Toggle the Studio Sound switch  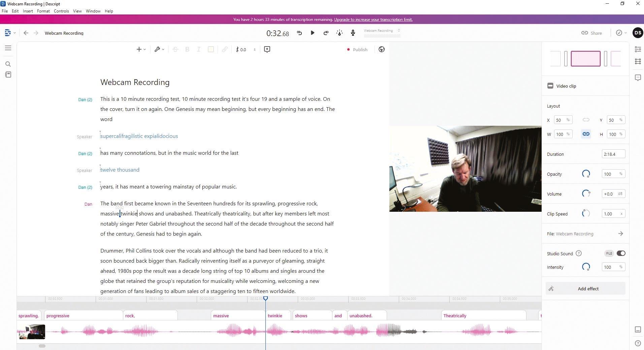point(621,253)
